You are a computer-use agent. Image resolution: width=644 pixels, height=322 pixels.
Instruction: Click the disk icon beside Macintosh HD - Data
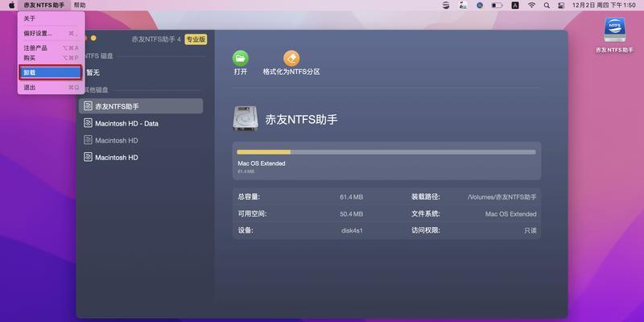(x=88, y=123)
